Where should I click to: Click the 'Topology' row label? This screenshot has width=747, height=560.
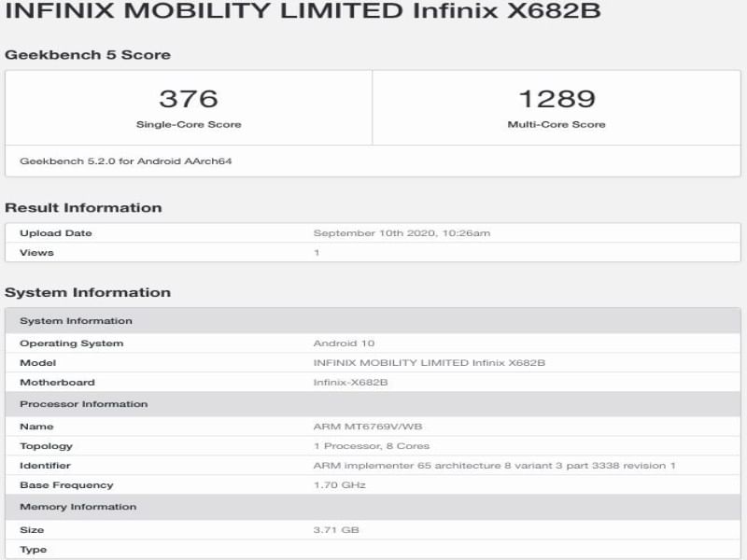tap(46, 446)
